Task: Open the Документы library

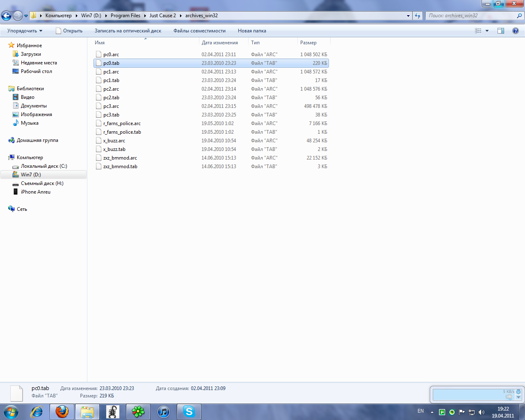Action: click(34, 106)
